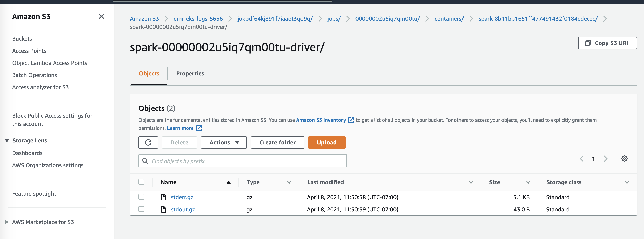The height and width of the screenshot is (239, 644).
Task: Expand AWS Marketplace for S3 section
Action: tap(6, 222)
